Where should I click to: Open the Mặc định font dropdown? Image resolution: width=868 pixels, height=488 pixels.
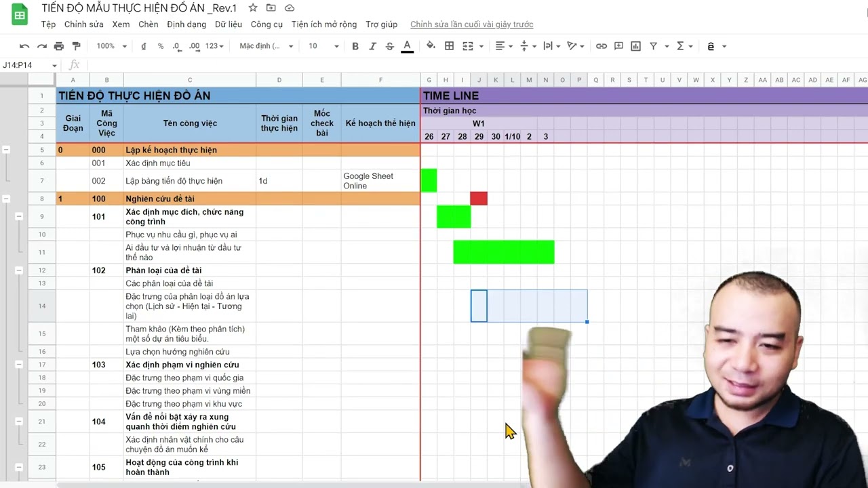click(267, 46)
